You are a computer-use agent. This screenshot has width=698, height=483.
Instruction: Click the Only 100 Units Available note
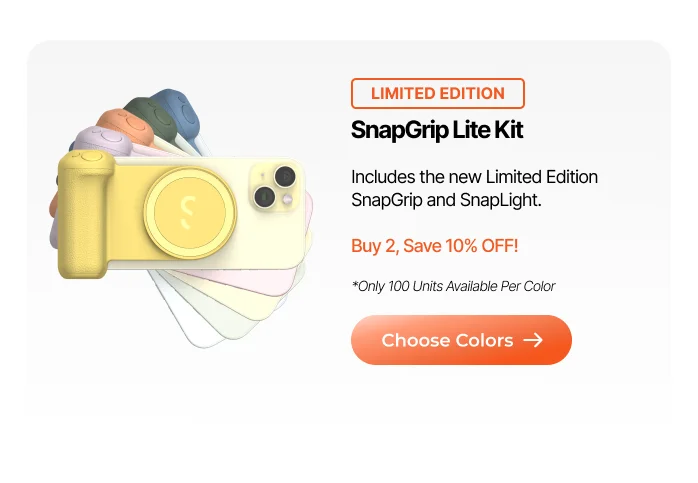click(452, 286)
